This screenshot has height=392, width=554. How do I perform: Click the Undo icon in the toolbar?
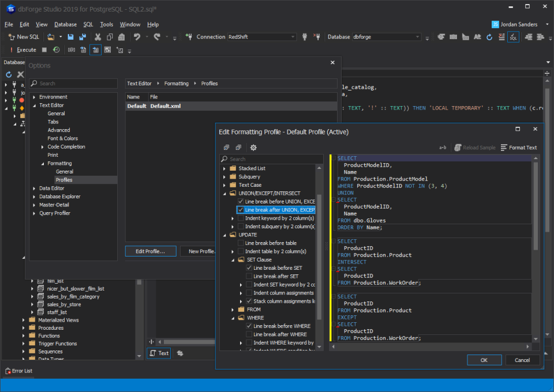click(x=137, y=36)
